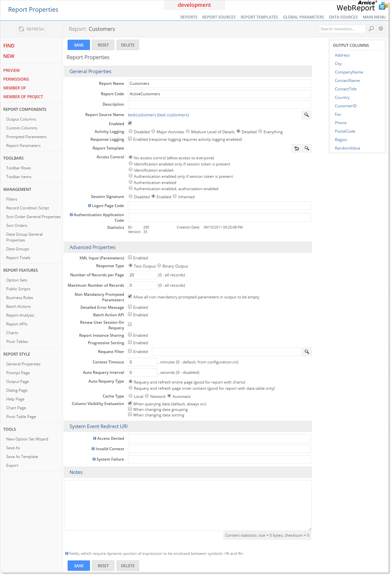Click the Request Filter lookup magnifier icon
Screen dimensions: 392x576
307,352
